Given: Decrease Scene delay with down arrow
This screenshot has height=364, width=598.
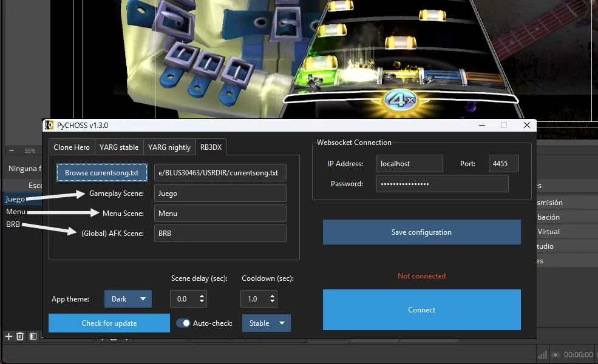Looking at the screenshot, I should 202,302.
